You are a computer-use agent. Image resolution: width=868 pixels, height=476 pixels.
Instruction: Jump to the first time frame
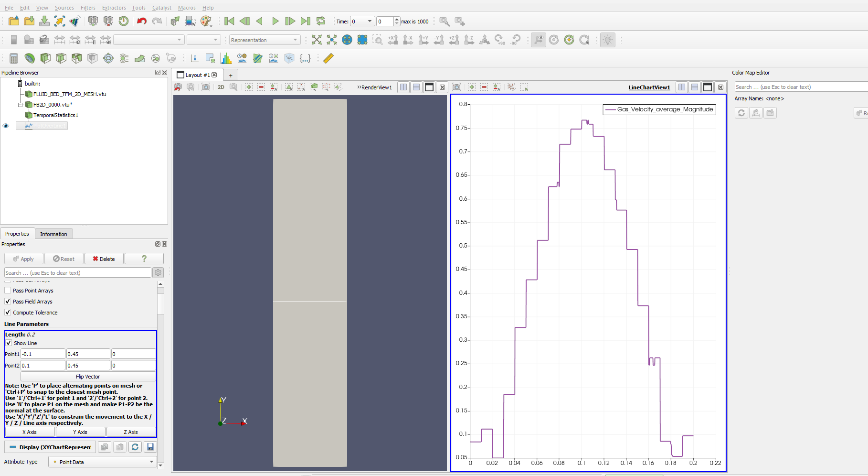(x=229, y=21)
